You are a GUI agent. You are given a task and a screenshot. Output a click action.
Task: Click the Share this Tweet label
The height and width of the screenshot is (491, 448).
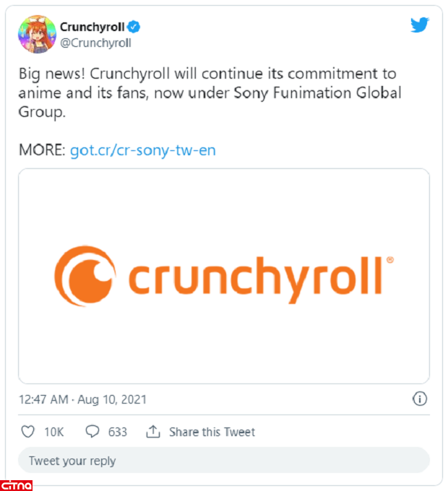tap(212, 432)
